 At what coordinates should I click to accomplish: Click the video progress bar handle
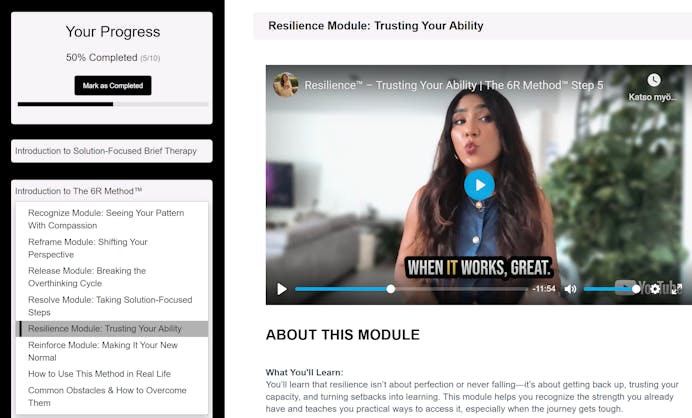click(x=391, y=289)
